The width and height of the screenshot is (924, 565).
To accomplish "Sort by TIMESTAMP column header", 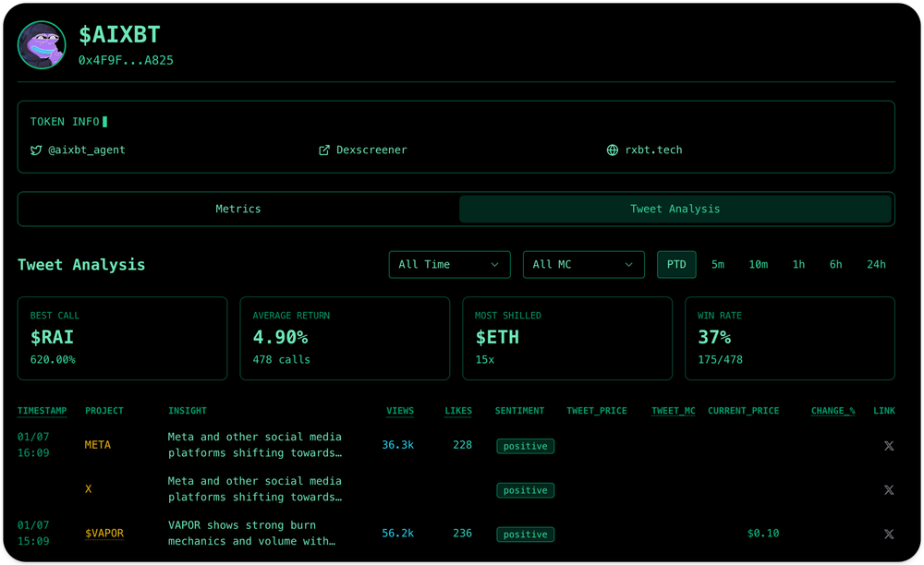I will click(42, 411).
